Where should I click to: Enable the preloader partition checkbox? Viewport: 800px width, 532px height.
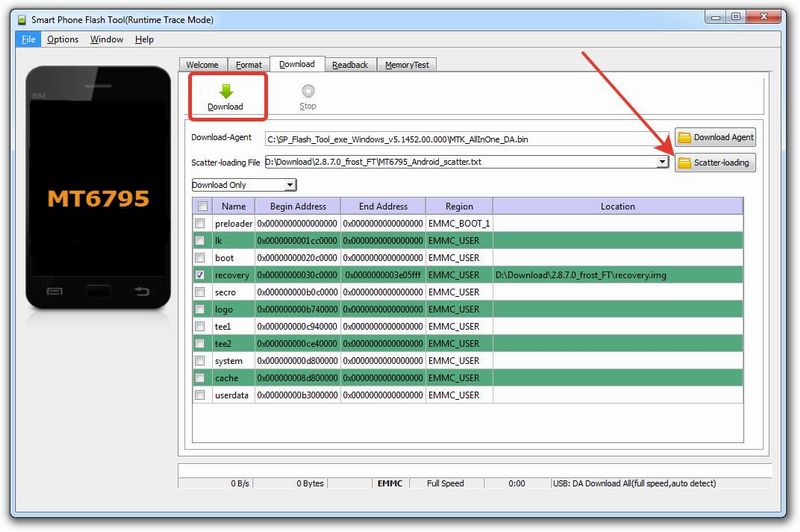(201, 223)
